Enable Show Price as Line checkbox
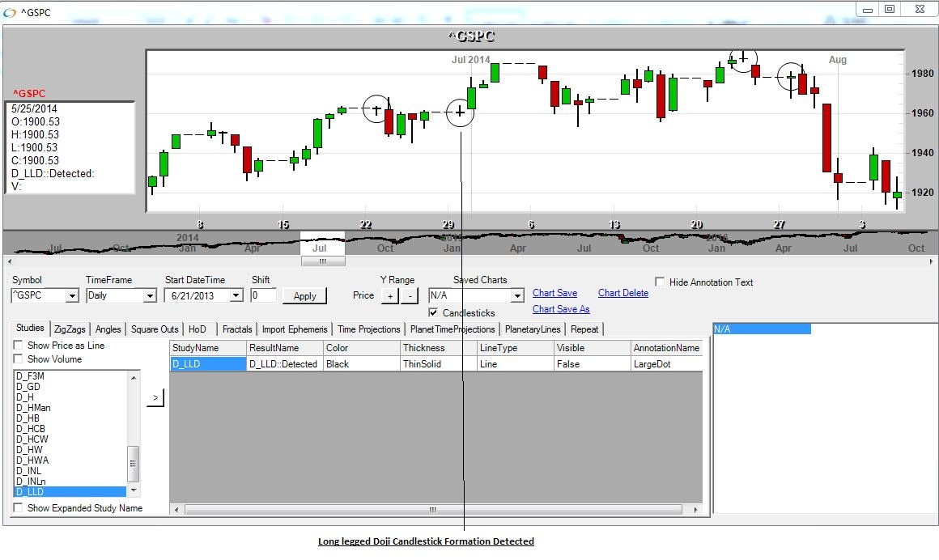Viewport: 939px width, 560px height. 19,346
